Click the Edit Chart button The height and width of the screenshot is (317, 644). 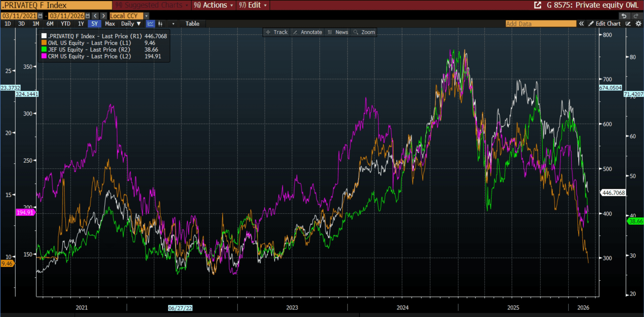coord(605,24)
